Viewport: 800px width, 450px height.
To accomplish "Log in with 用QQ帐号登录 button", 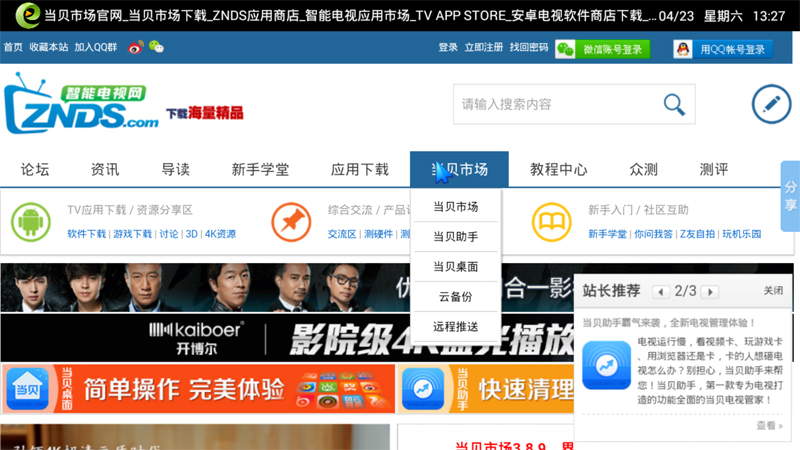I will (722, 49).
